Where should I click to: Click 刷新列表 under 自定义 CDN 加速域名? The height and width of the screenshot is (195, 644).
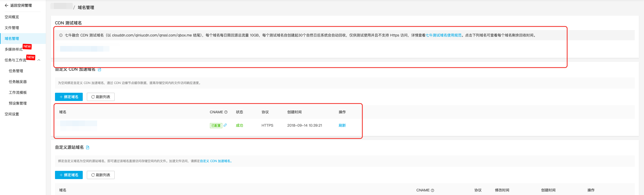point(101,97)
